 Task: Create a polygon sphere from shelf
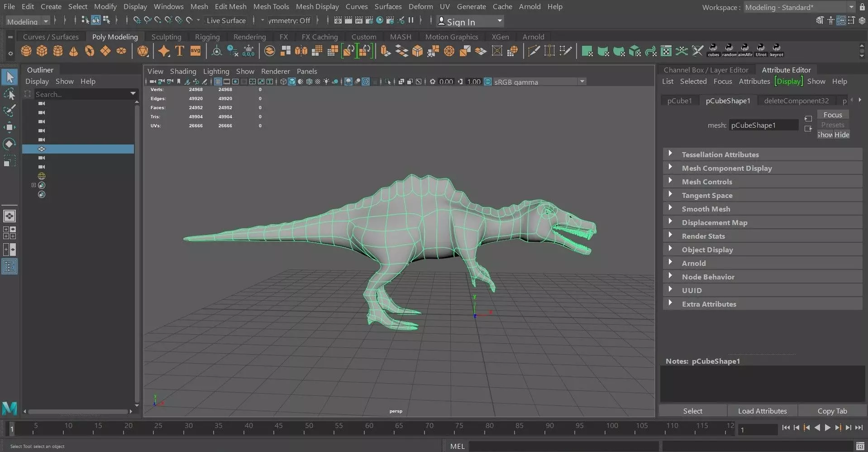[26, 51]
